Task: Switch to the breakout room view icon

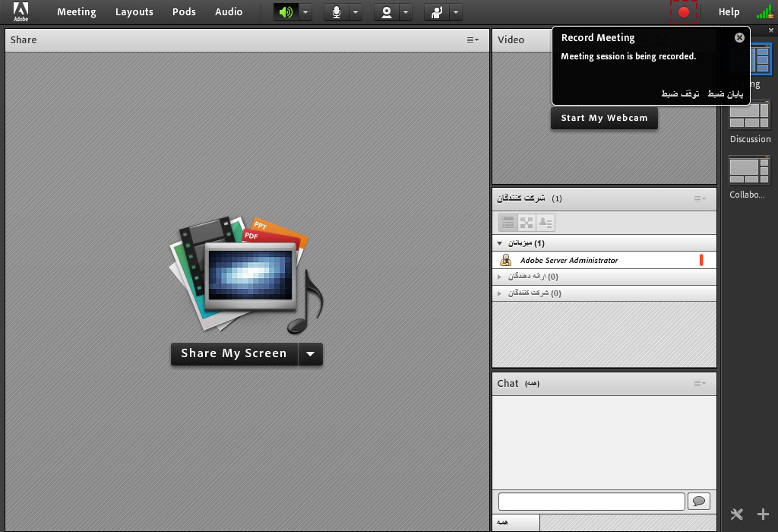Action: tap(527, 223)
